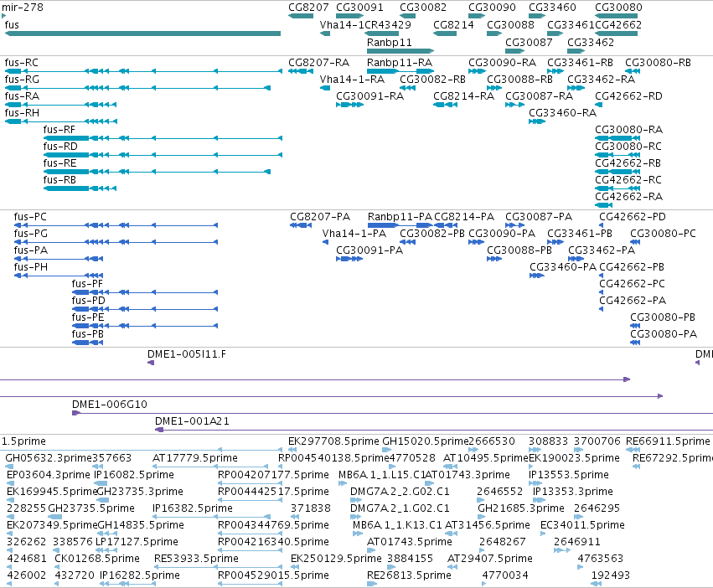Viewport: 713px width, 588px height.
Task: Select the EP03604.3prime EST label
Action: click(49, 475)
